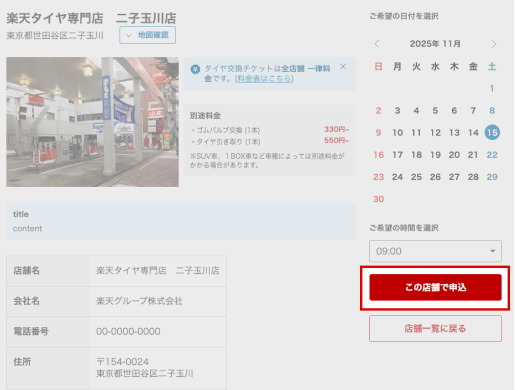515x390 pixels.
Task: Click the 別途料金 heading
Action: (x=205, y=116)
